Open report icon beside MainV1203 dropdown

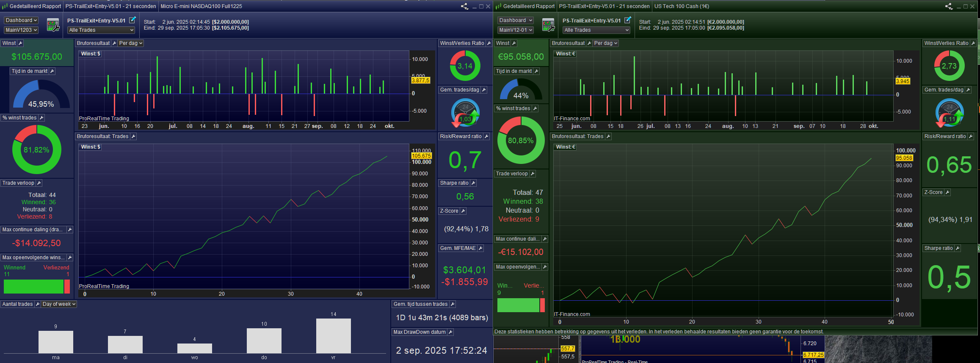53,25
